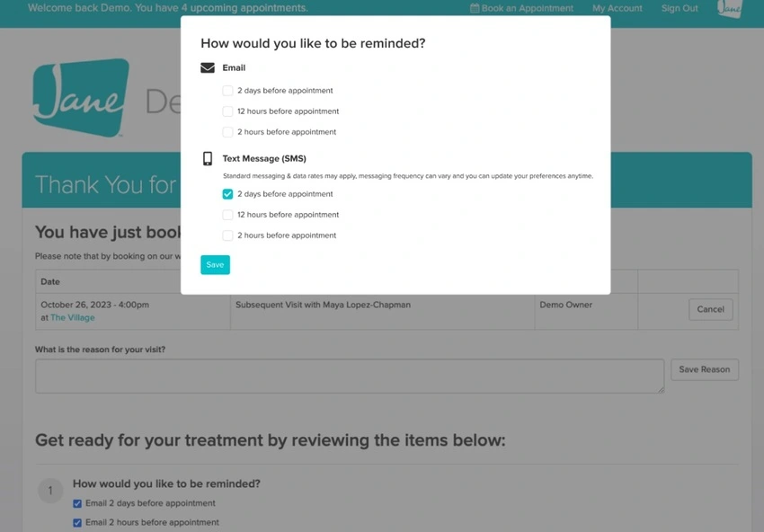This screenshot has height=532, width=764.
Task: Toggle background Email 2 days before checkbox
Action: coord(77,503)
